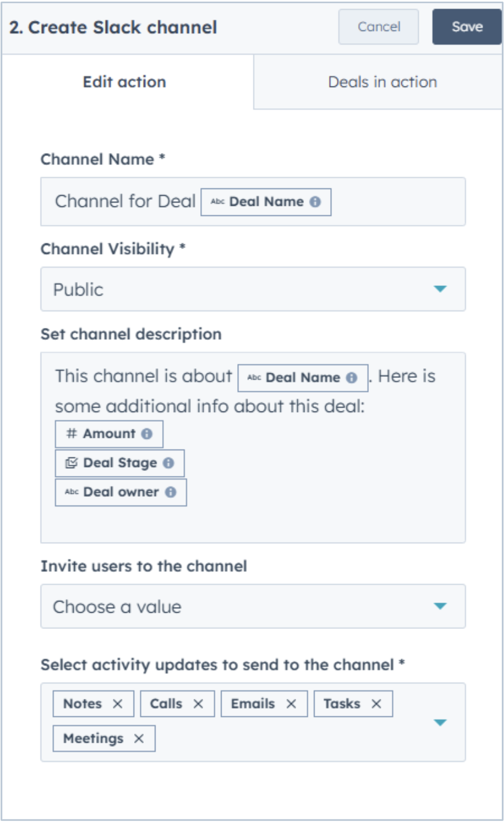Screen dimensions: 504x822
Task: Remove the Calls activity tag
Action: [198, 704]
